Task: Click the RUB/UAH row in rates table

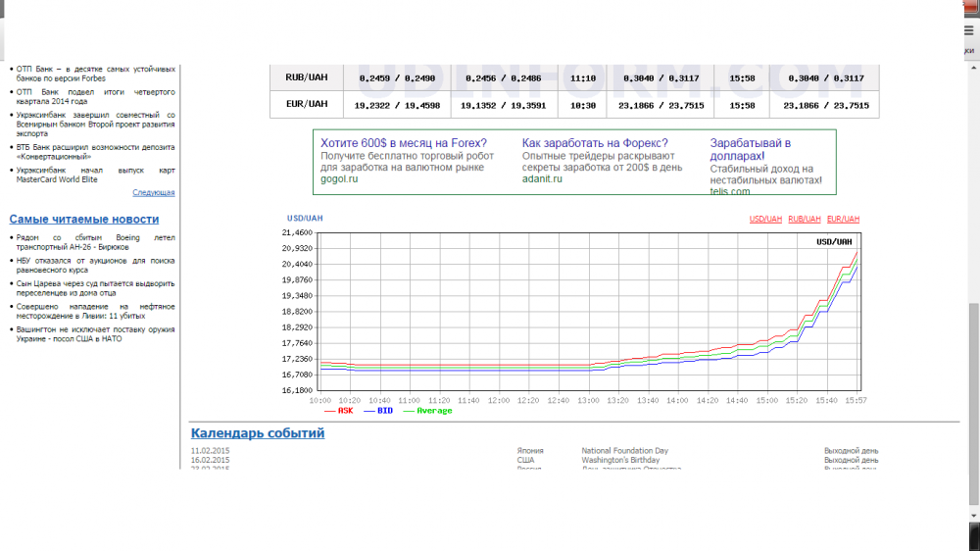Action: (x=306, y=77)
